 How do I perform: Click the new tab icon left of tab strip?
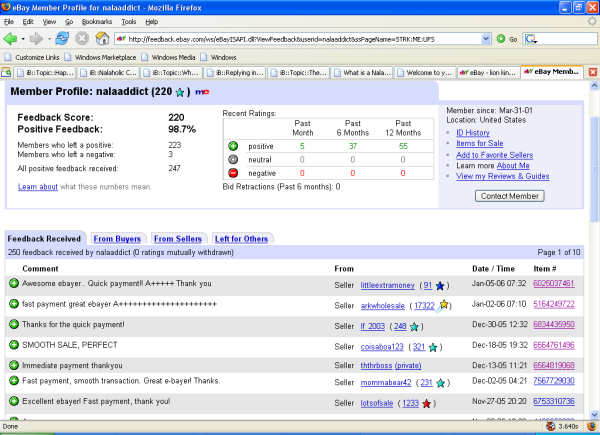click(x=6, y=72)
